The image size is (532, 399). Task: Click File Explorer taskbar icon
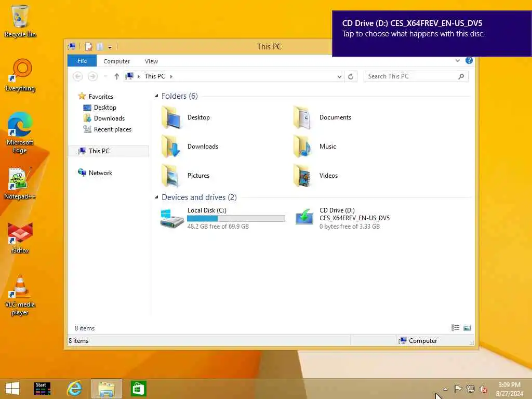pos(106,389)
